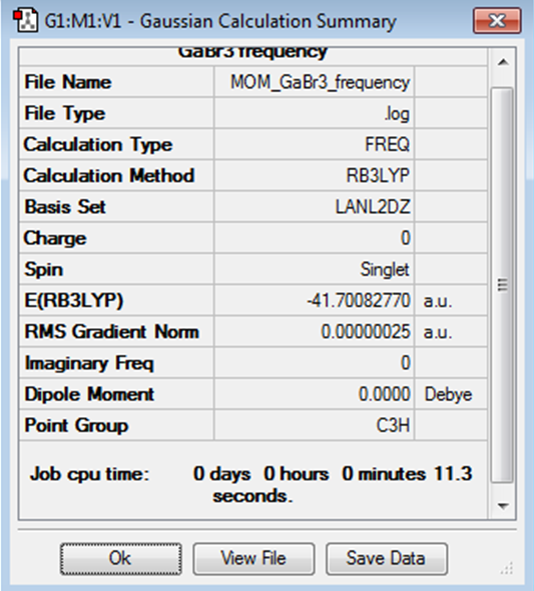This screenshot has width=534, height=591.
Task: Select the E(RB3LYP) energy value cell
Action: click(x=314, y=300)
